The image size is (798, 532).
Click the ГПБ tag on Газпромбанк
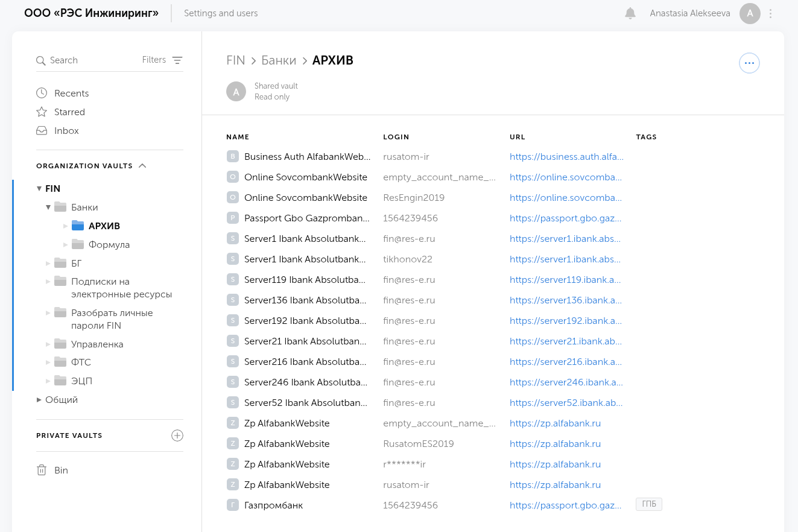(x=648, y=504)
